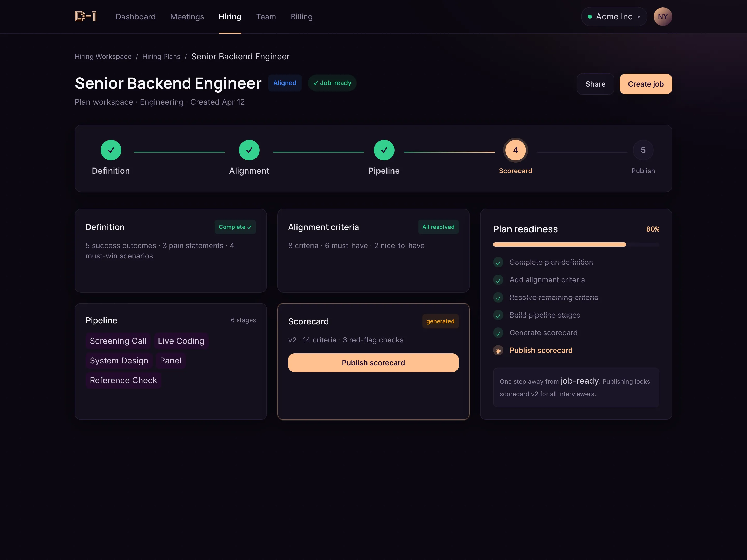
Task: Click the Create job button
Action: coord(645,84)
